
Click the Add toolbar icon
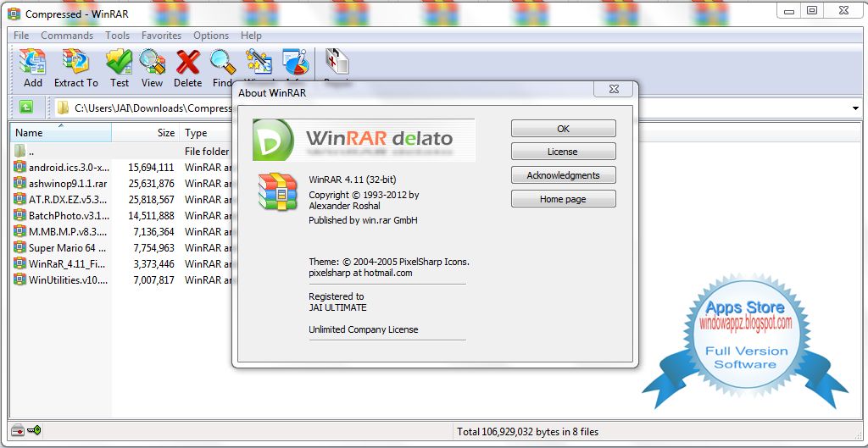(33, 61)
